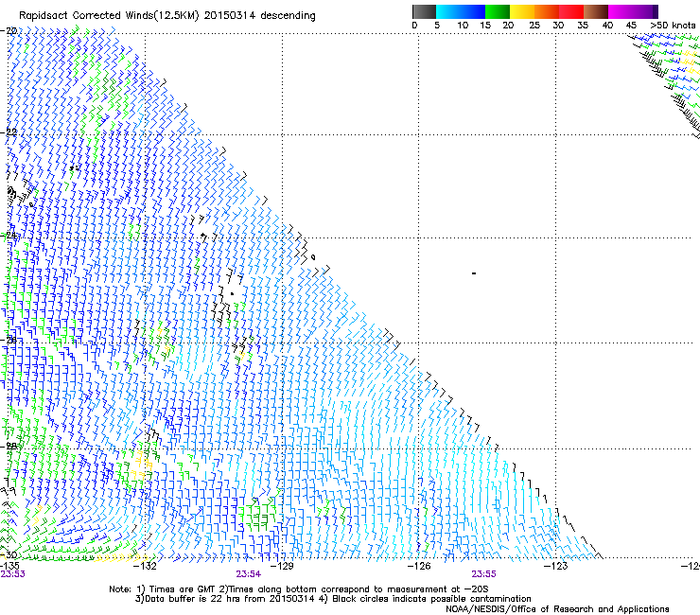
Task: Click the gray 0-5 knots legend swatch
Action: coord(424,11)
